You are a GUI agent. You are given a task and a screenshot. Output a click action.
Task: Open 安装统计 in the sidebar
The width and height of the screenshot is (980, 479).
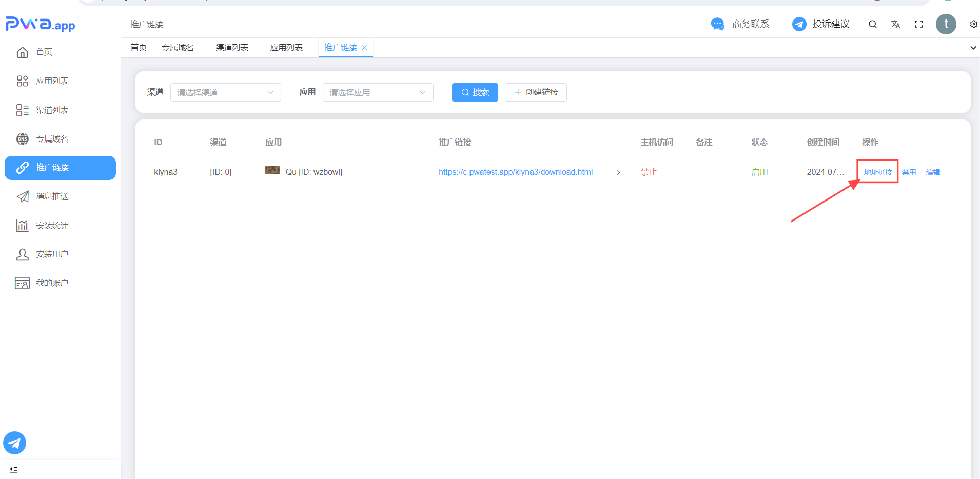52,225
